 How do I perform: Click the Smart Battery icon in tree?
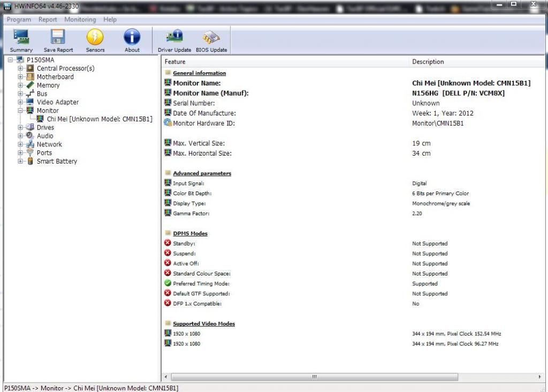31,161
